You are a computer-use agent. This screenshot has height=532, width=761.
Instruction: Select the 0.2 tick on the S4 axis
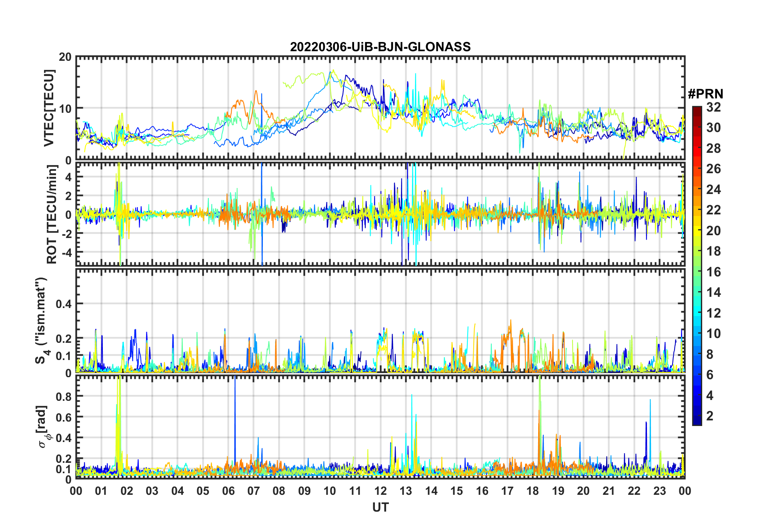pyautogui.click(x=64, y=338)
